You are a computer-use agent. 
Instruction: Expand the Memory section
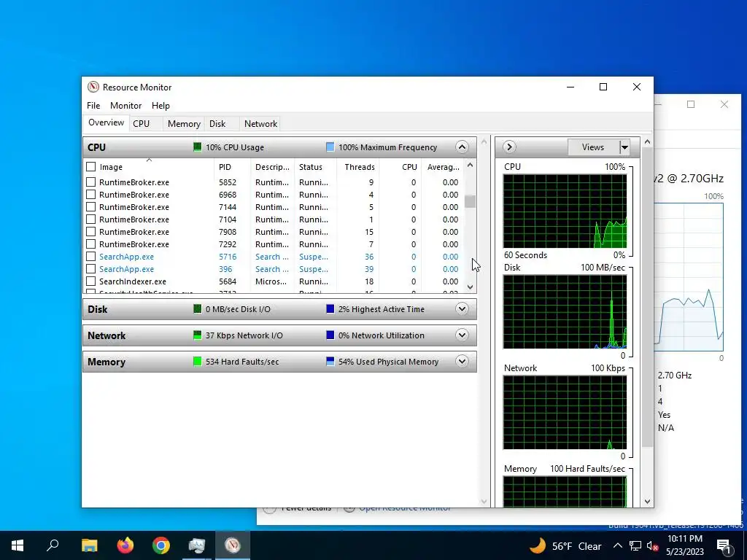click(x=462, y=362)
